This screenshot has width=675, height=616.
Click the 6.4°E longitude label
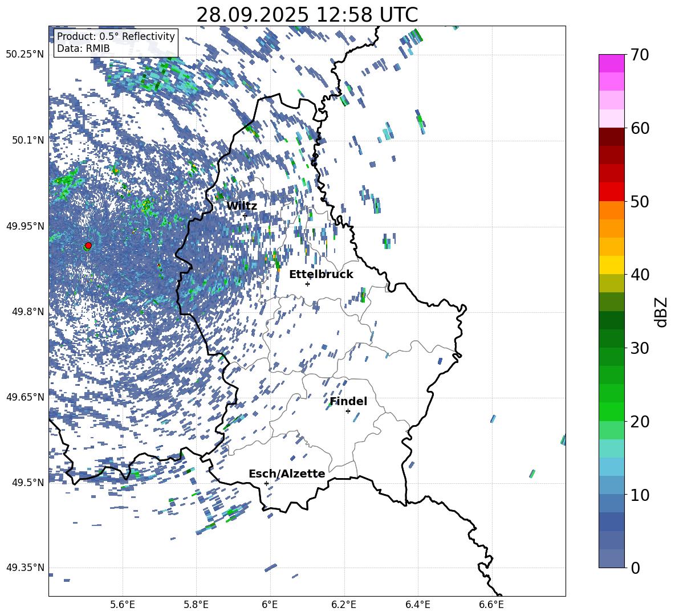point(417,605)
